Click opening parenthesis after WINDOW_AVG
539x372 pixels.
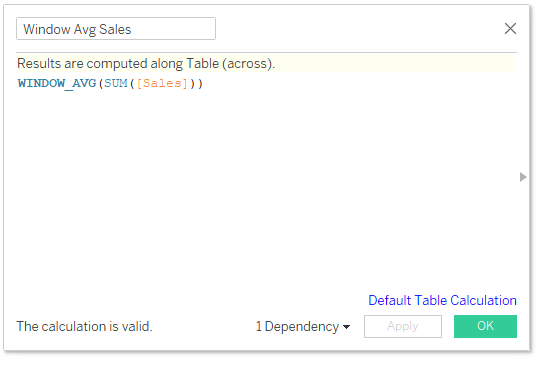pyautogui.click(x=101, y=84)
